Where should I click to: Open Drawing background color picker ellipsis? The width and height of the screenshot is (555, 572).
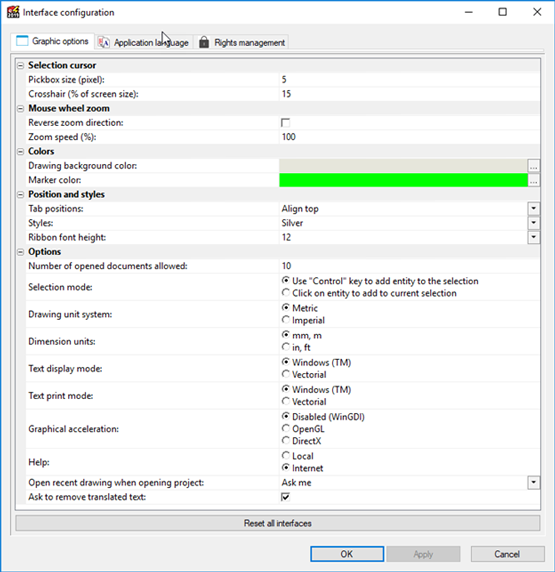pyautogui.click(x=533, y=166)
